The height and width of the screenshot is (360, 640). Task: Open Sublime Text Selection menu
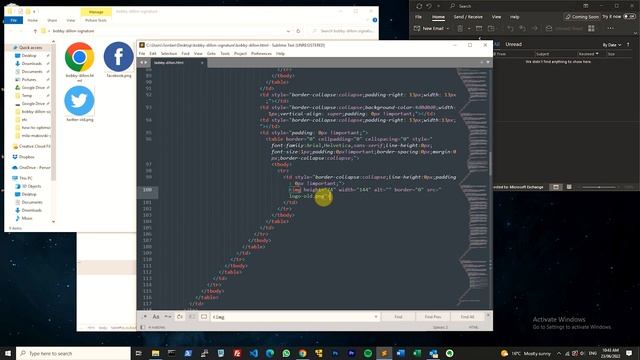(x=169, y=53)
